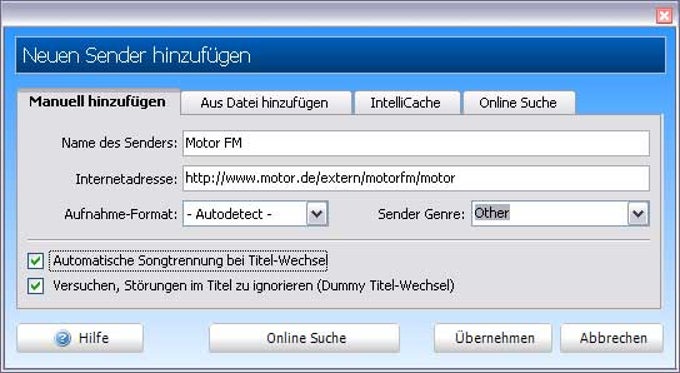Click the Neuen Sender hinzufügen heading
The image size is (680, 373).
click(137, 56)
